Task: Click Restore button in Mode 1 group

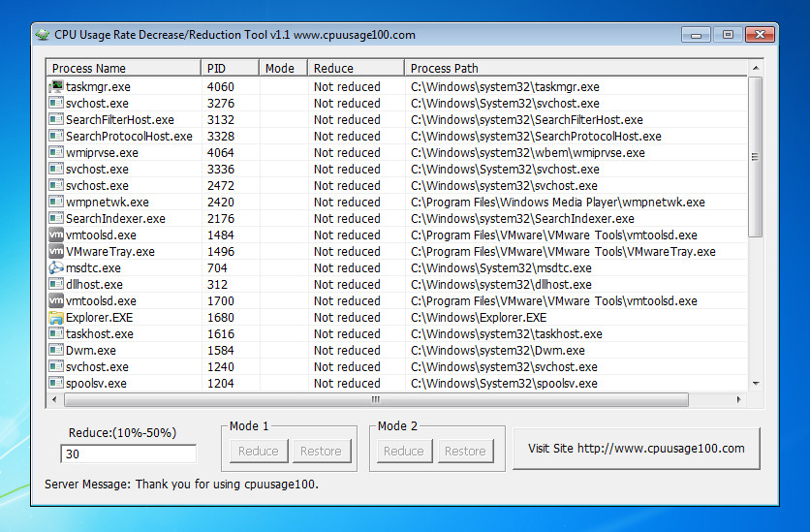Action: point(321,451)
